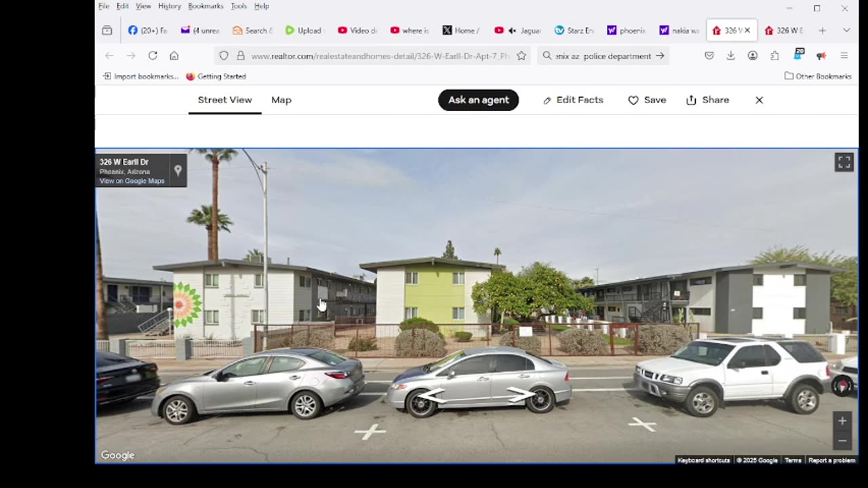868x488 pixels.
Task: Open the Downloads panel
Action: point(731,56)
